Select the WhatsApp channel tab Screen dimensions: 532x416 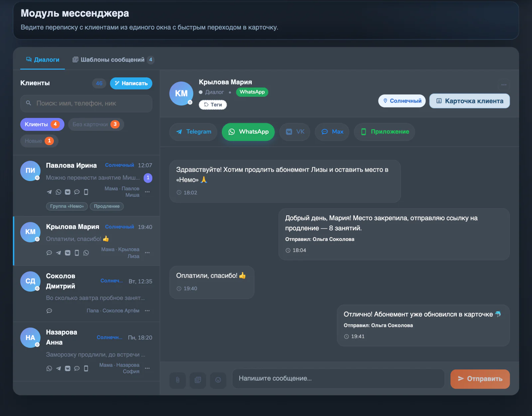click(x=248, y=132)
